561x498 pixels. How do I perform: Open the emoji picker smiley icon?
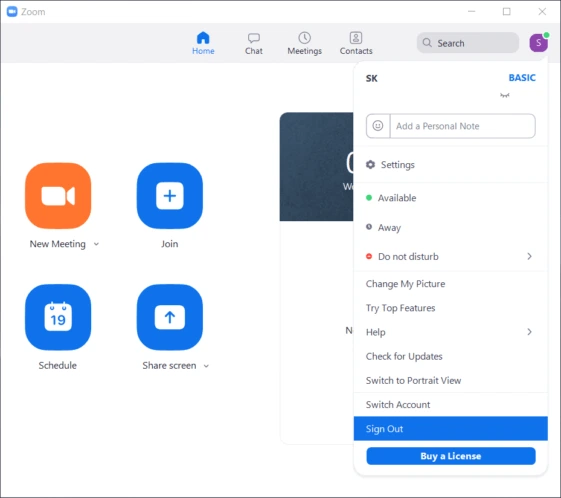378,126
